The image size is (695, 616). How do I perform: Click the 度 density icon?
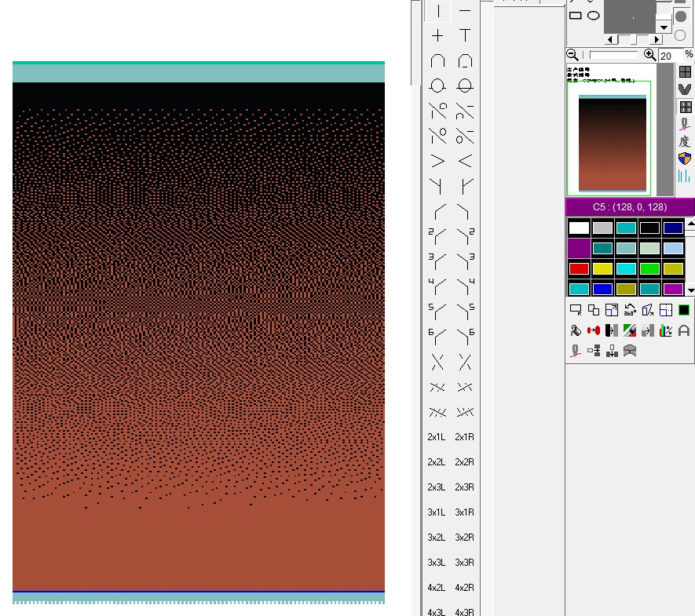click(x=684, y=141)
